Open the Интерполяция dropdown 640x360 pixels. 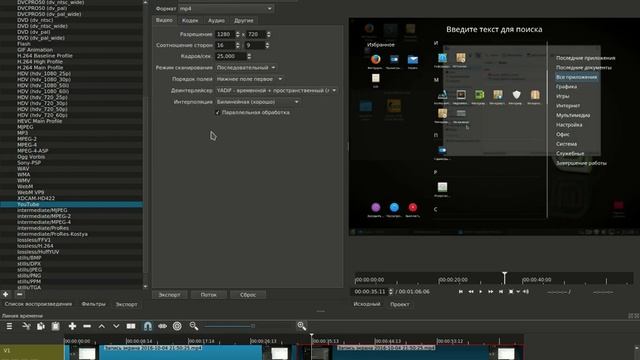point(258,102)
